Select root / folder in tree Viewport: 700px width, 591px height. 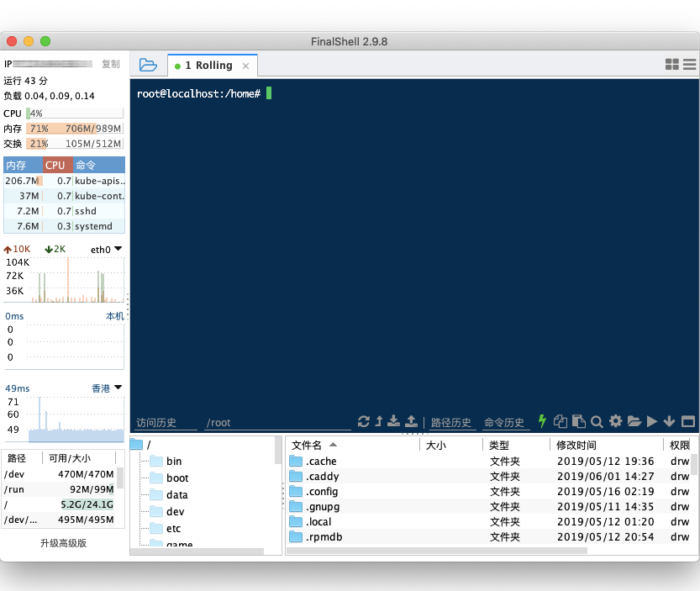[140, 445]
